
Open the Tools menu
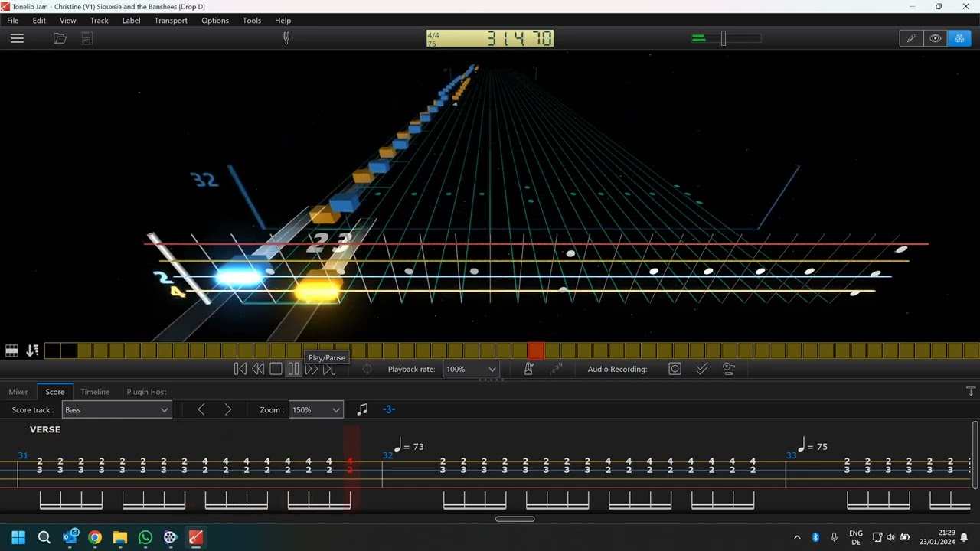[x=252, y=21]
